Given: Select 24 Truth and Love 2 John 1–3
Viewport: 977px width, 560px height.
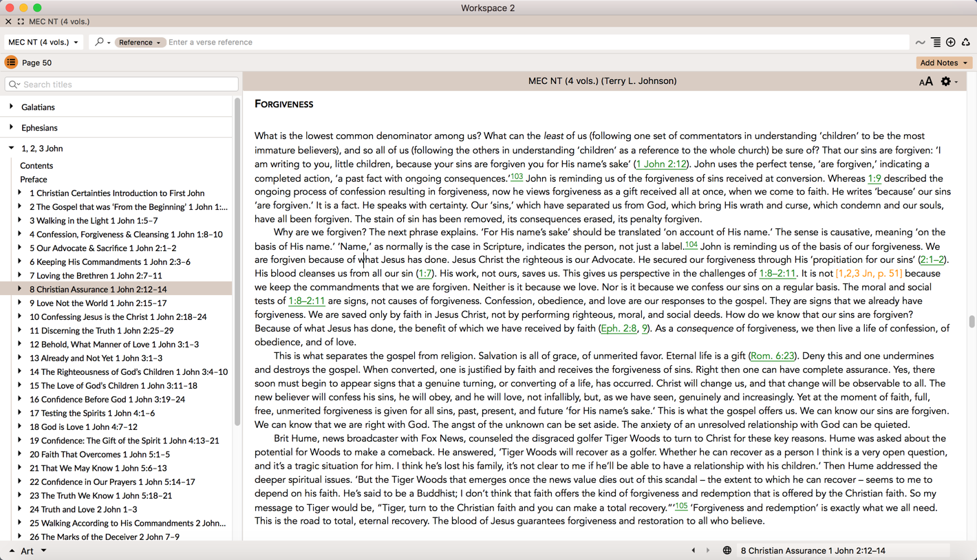Looking at the screenshot, I should (83, 509).
